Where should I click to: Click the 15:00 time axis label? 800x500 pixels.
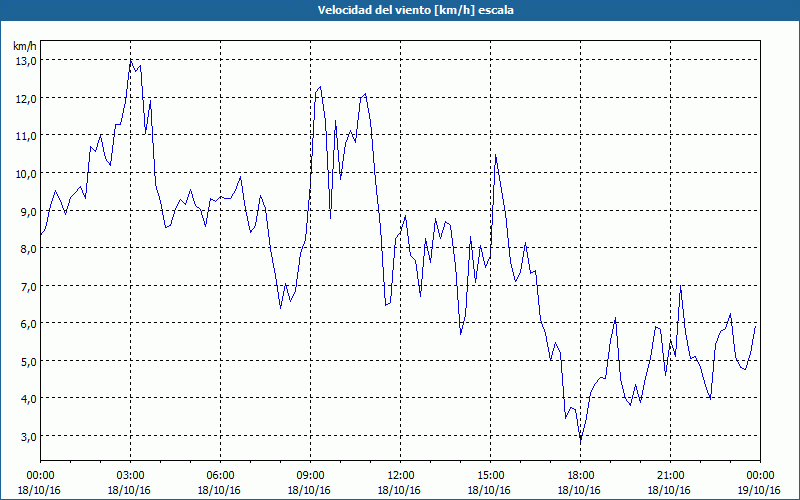(x=490, y=476)
